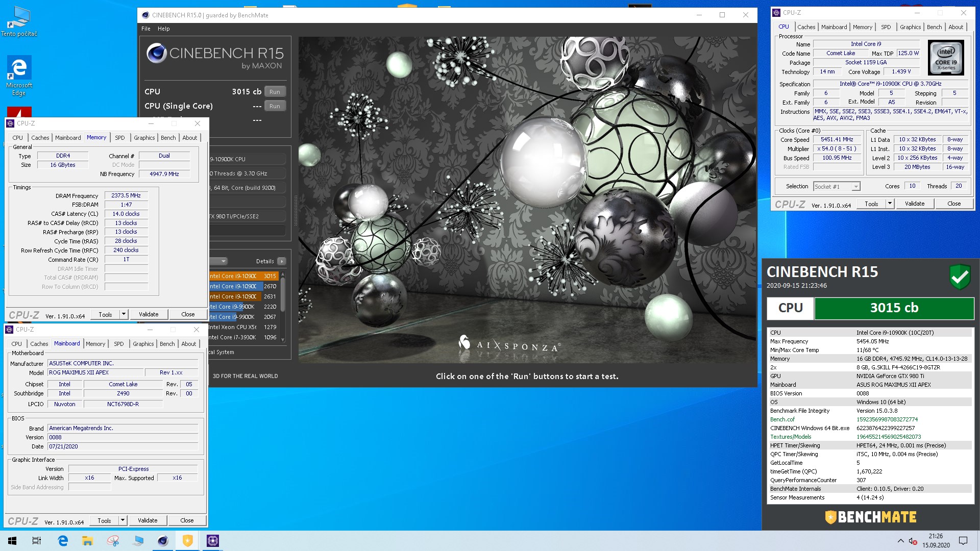Click Close button in top-right CPU-Z window
Image resolution: width=980 pixels, height=551 pixels.
pos(953,204)
